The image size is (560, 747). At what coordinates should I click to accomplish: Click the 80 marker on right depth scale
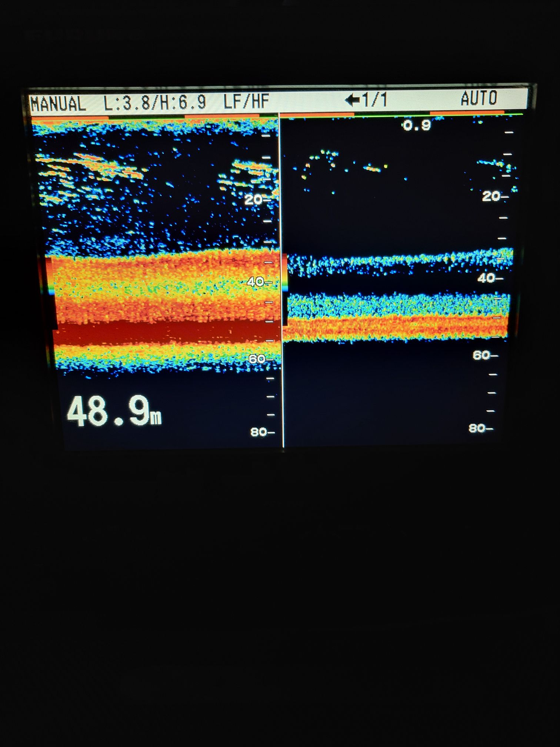point(477,428)
